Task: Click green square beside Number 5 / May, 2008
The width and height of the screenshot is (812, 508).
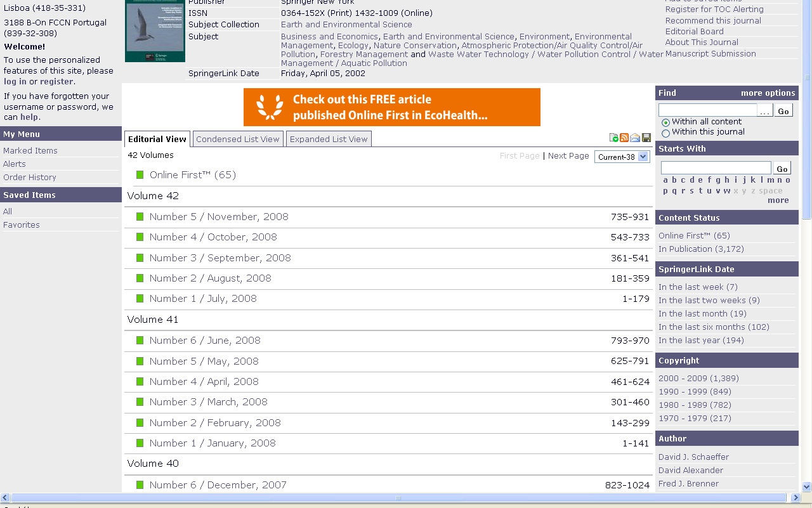Action: click(x=140, y=361)
